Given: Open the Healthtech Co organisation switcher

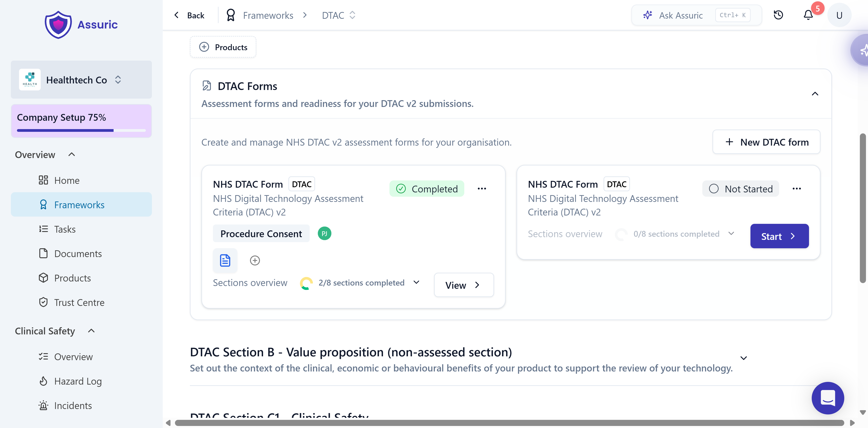Looking at the screenshot, I should point(81,80).
